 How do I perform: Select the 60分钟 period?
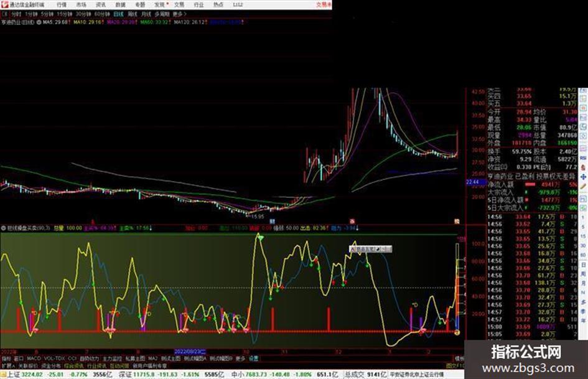(x=101, y=14)
